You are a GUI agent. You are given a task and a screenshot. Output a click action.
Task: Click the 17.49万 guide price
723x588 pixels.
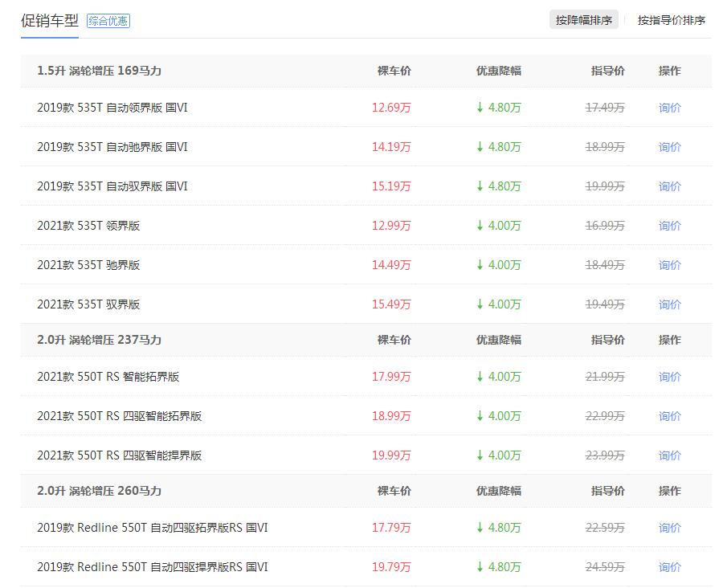coord(605,108)
